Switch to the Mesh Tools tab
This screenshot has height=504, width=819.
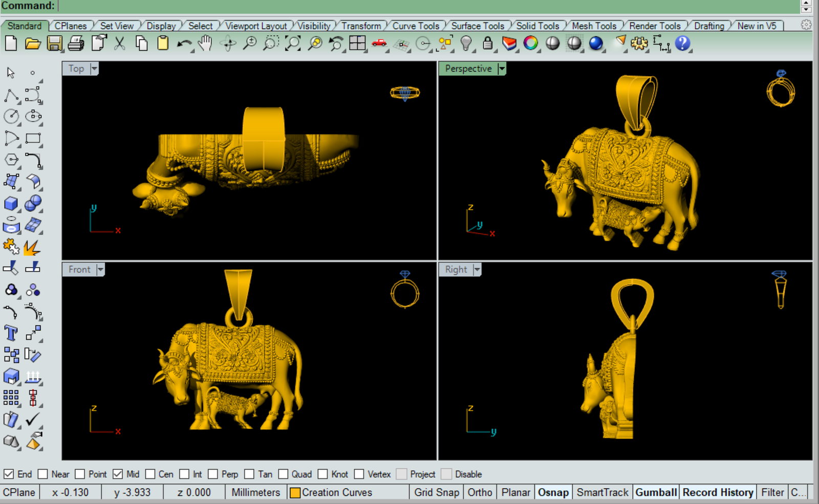[594, 26]
